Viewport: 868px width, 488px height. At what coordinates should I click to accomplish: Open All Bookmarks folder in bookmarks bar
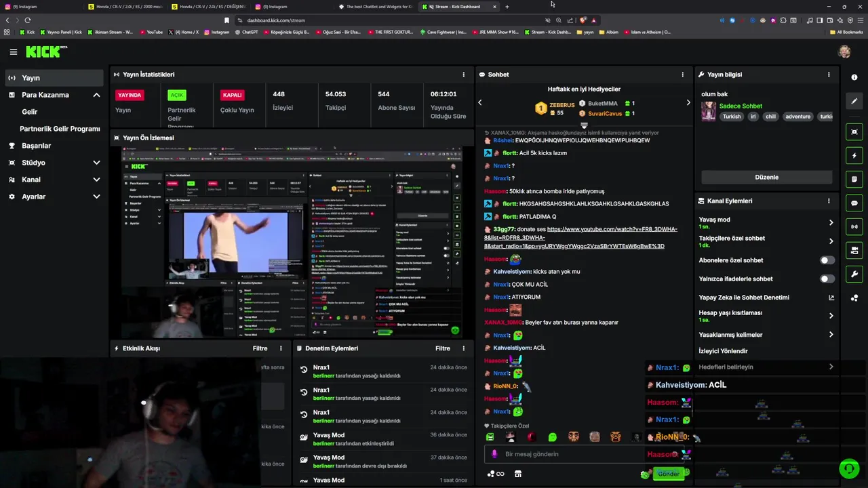click(846, 32)
